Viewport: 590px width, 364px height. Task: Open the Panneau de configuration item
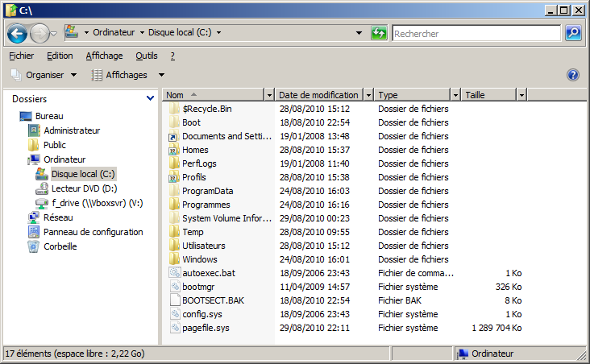[x=93, y=232]
